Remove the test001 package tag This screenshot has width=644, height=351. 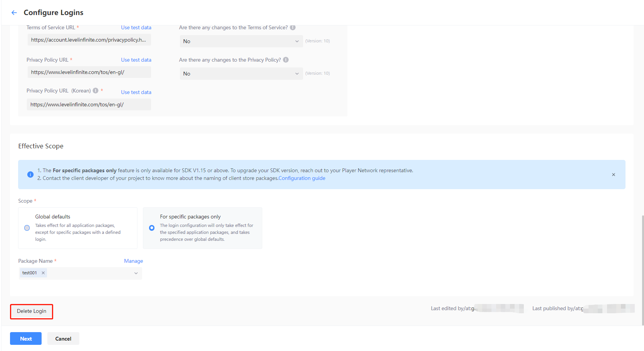pos(43,273)
